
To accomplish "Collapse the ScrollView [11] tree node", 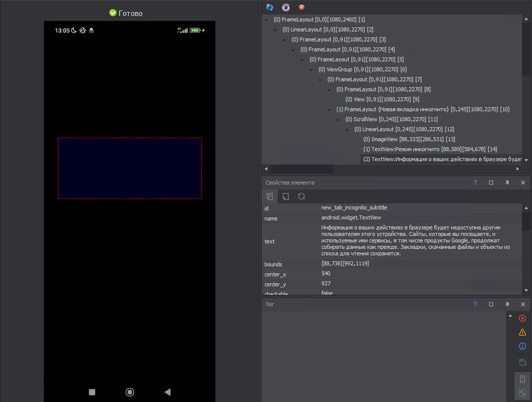I will coord(338,120).
